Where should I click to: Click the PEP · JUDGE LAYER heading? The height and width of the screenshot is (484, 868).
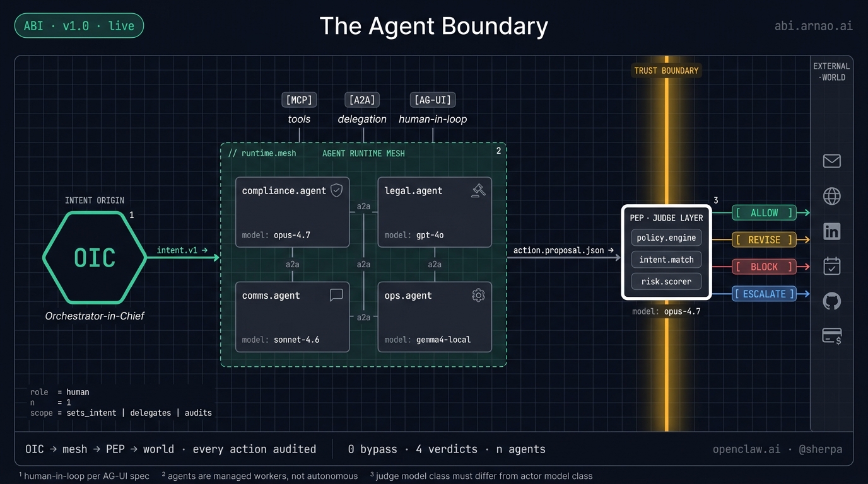click(x=666, y=217)
